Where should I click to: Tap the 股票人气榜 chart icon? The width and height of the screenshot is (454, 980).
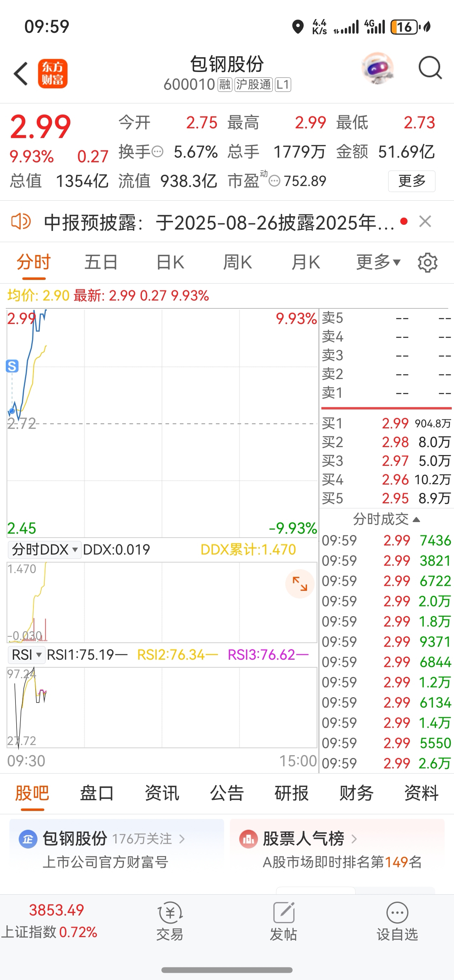249,839
